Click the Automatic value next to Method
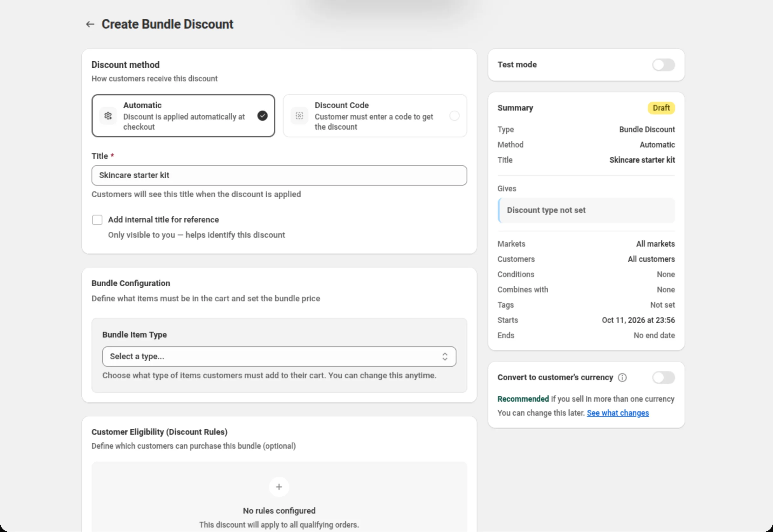 click(657, 145)
